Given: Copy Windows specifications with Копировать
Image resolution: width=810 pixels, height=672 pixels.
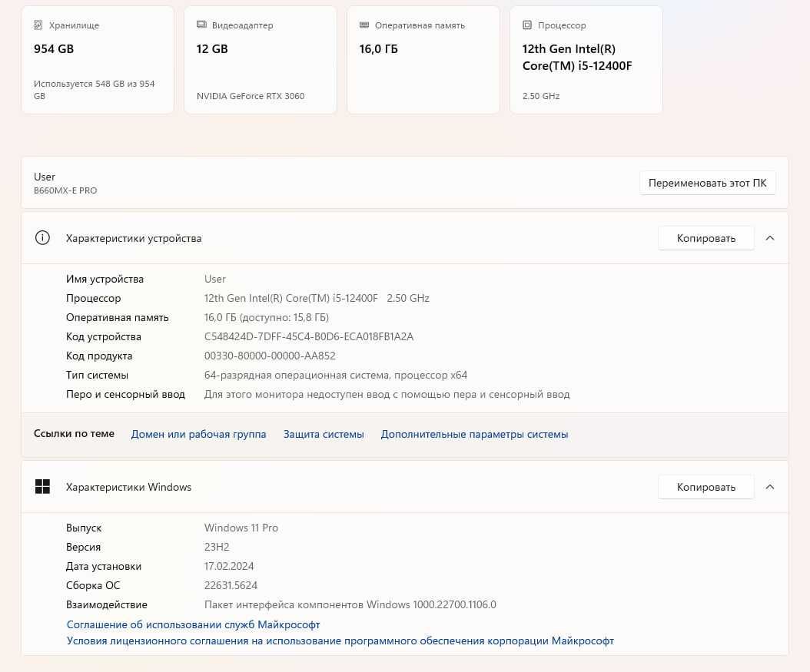Looking at the screenshot, I should pyautogui.click(x=705, y=487).
